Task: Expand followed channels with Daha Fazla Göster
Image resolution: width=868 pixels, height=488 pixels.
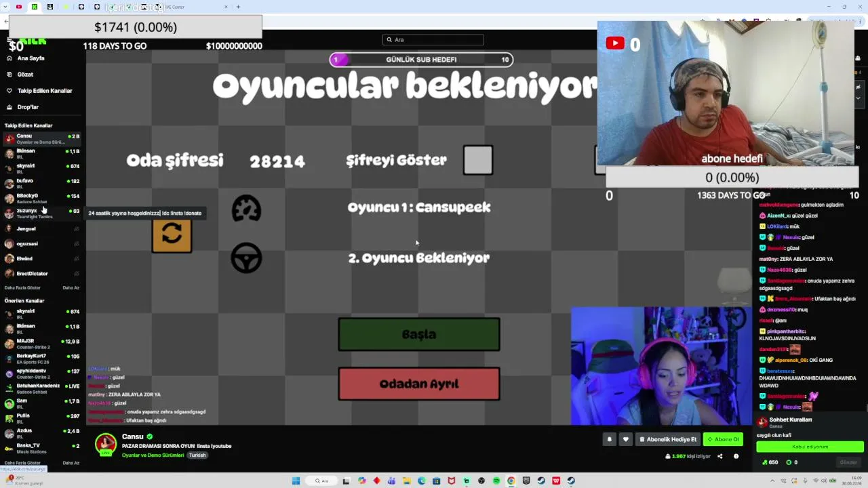Action: pos(22,287)
